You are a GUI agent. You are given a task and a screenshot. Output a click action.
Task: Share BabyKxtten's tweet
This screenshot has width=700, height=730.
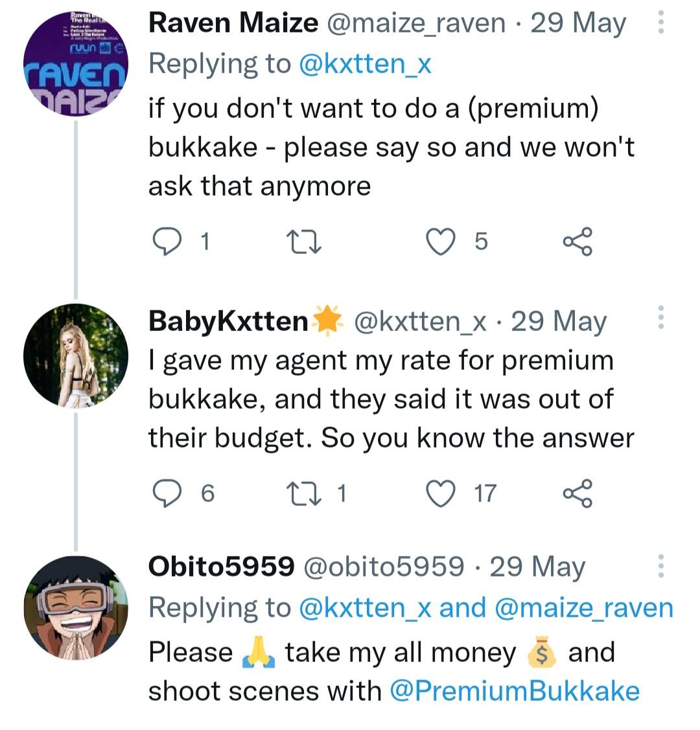coord(577,494)
